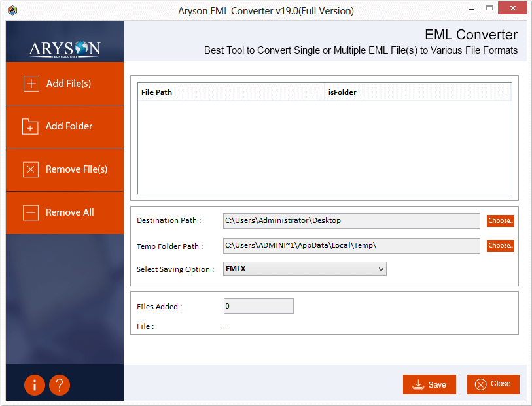Click the Aryson app icon in title bar
The width and height of the screenshot is (532, 406).
(12, 10)
